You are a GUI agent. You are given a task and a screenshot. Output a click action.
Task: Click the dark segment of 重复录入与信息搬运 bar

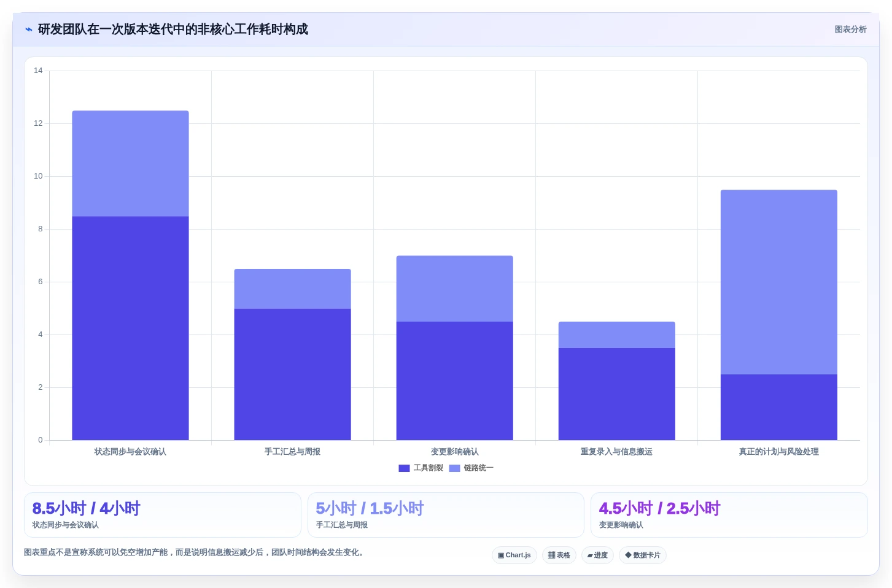[616, 394]
